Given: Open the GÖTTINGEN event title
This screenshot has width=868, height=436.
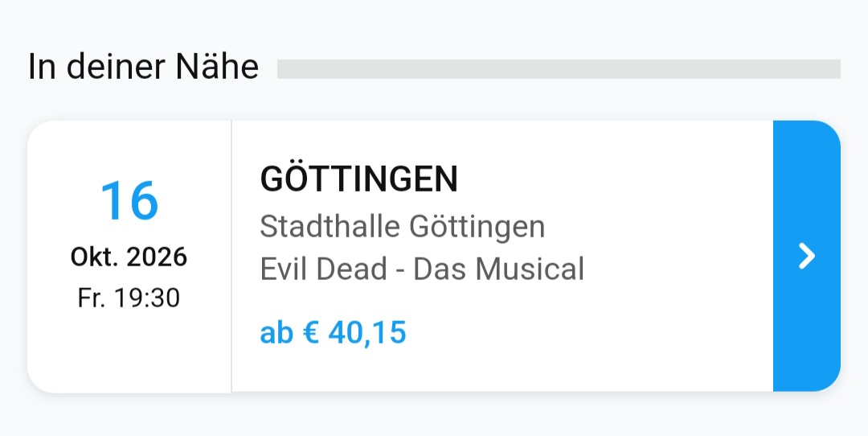Looking at the screenshot, I should pos(358,179).
